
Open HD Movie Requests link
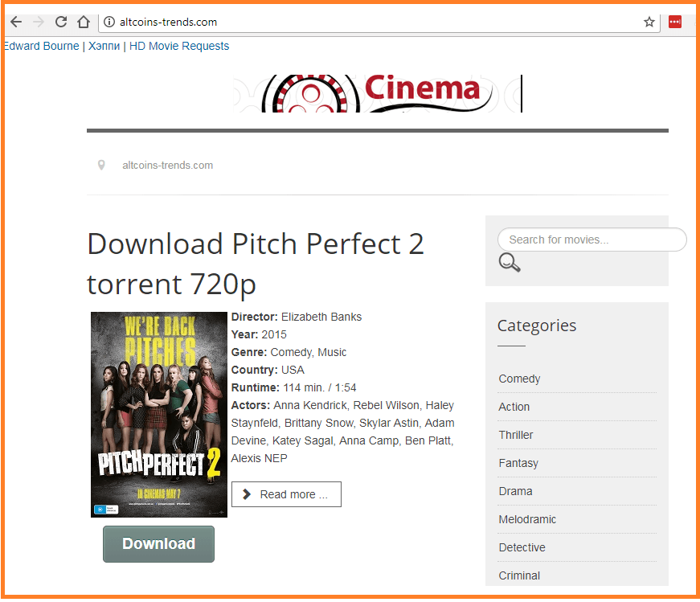[179, 46]
